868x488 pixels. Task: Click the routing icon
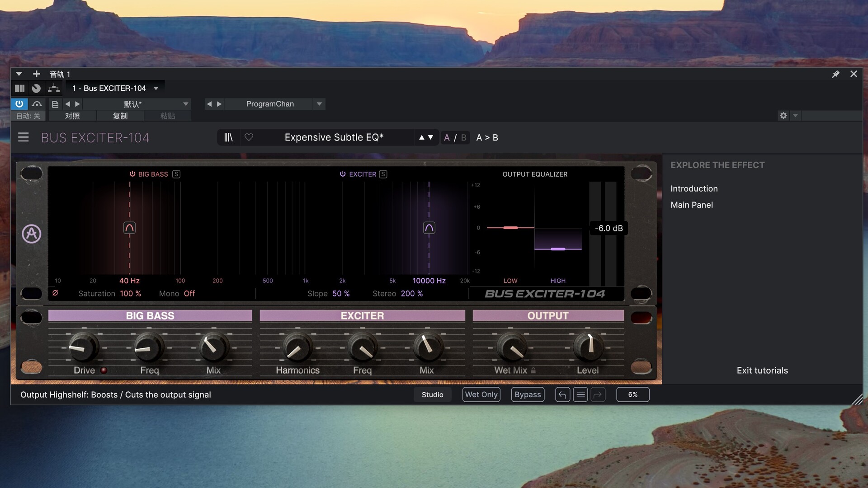54,88
